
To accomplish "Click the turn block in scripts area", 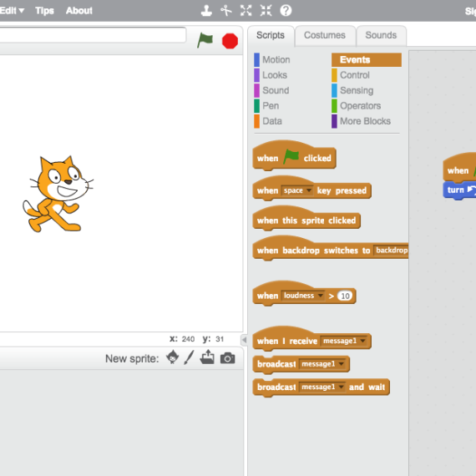I will (x=459, y=190).
